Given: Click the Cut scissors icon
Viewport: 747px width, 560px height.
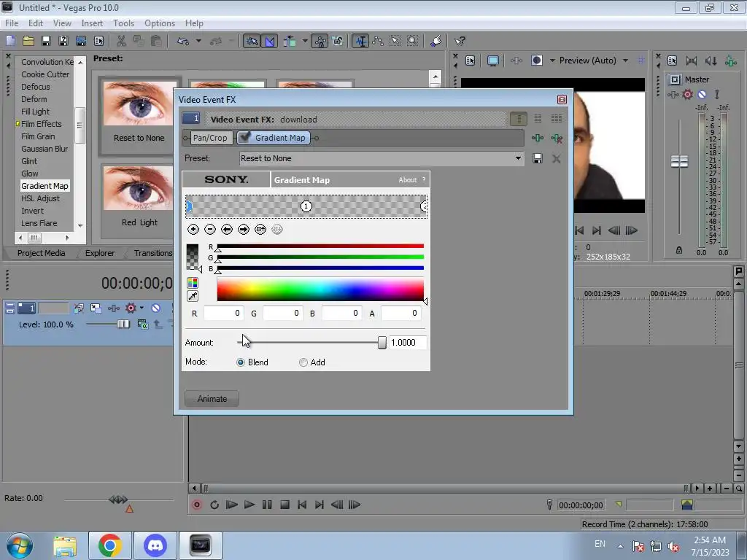Looking at the screenshot, I should point(122,41).
